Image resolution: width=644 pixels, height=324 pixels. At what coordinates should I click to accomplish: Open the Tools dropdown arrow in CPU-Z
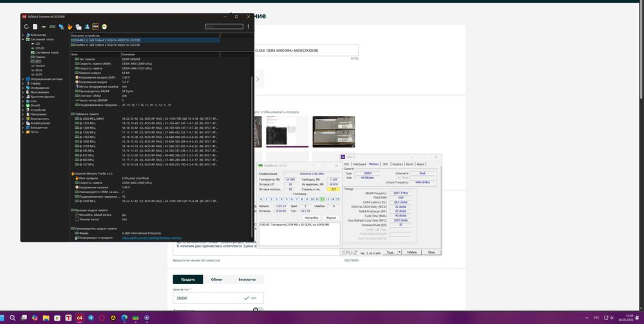coord(399,252)
